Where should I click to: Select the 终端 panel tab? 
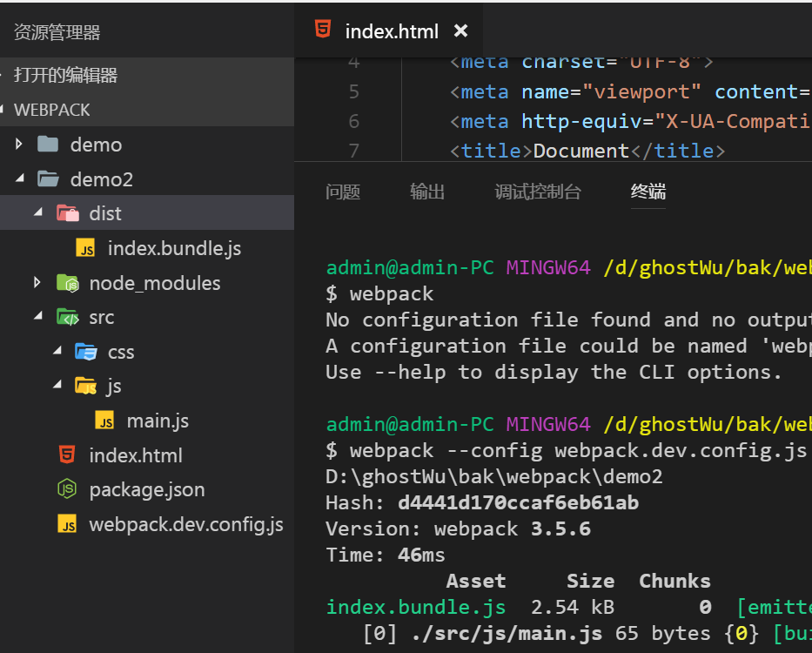point(648,192)
